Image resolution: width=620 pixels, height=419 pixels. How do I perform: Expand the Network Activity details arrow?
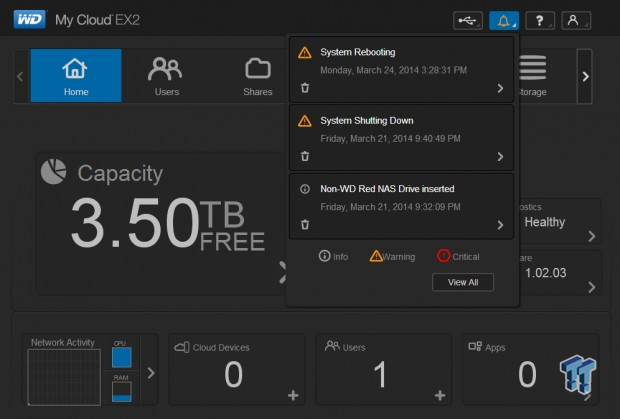[151, 373]
